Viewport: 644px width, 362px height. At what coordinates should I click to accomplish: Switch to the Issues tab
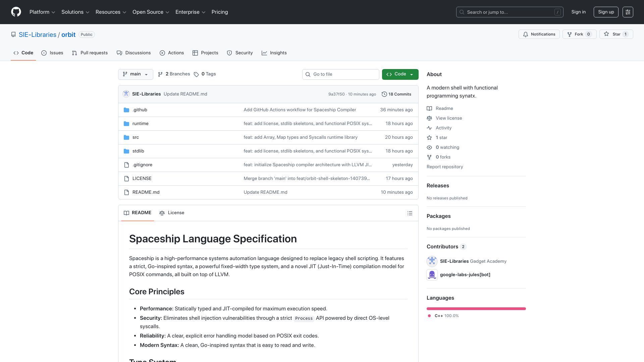[52, 53]
